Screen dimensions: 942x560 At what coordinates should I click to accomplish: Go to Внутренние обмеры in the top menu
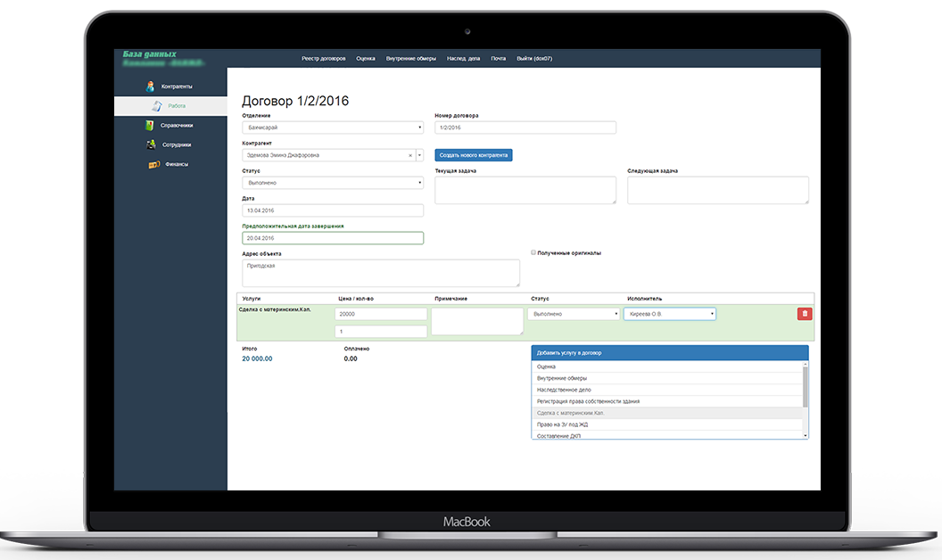pos(411,58)
